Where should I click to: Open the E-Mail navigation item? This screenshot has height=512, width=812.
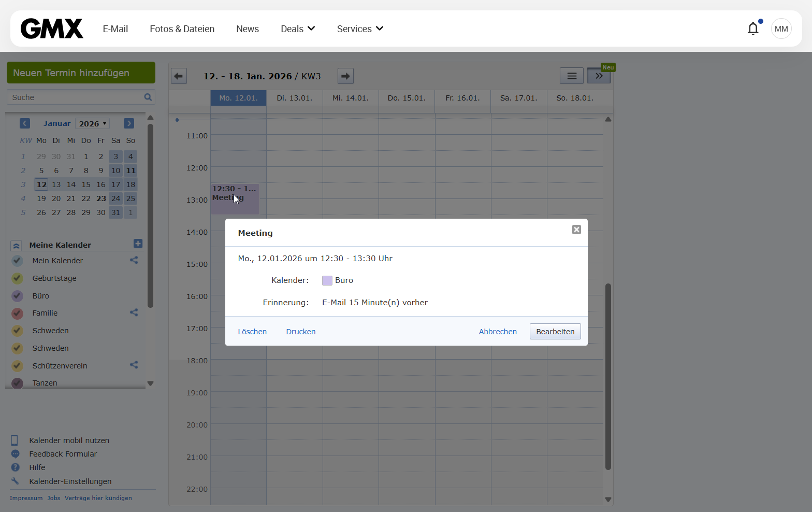pos(115,29)
